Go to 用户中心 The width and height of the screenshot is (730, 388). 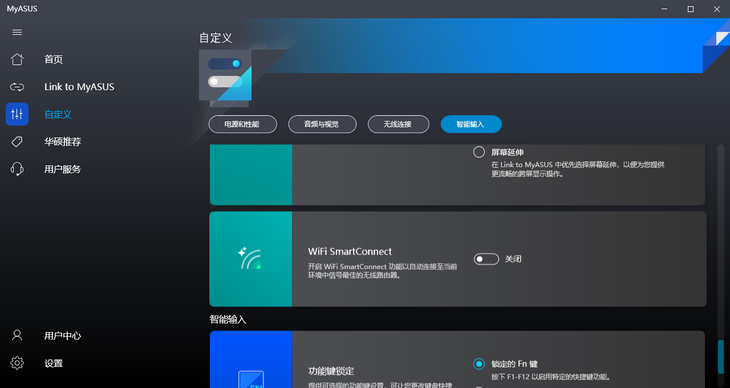click(x=63, y=335)
